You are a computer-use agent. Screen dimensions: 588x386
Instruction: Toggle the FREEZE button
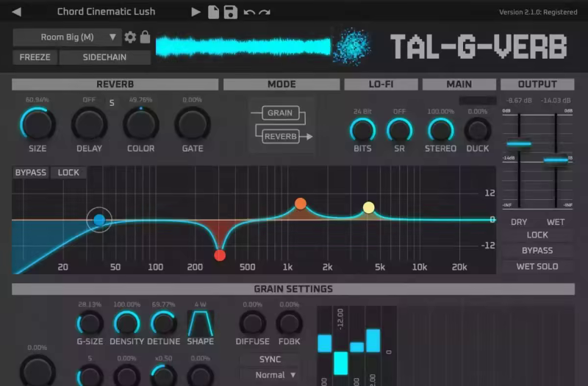coord(35,57)
